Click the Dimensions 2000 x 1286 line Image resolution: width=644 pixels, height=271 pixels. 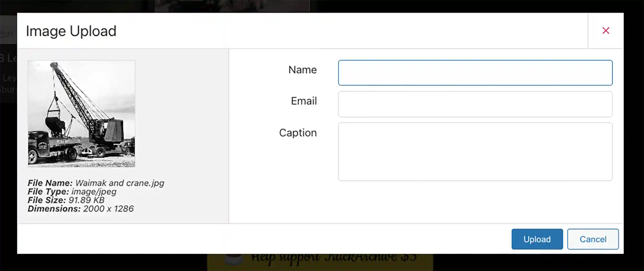pyautogui.click(x=80, y=209)
